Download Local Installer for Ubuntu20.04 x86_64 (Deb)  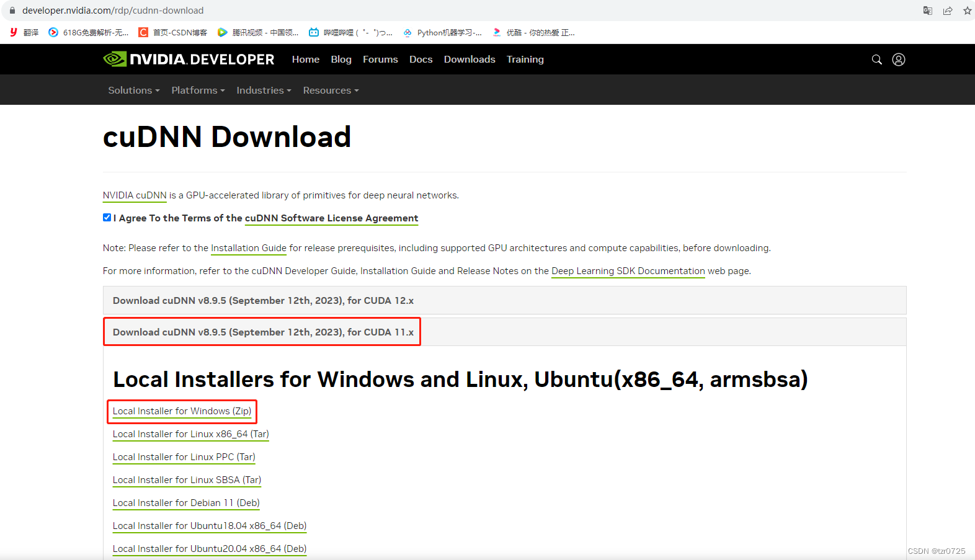click(x=210, y=549)
